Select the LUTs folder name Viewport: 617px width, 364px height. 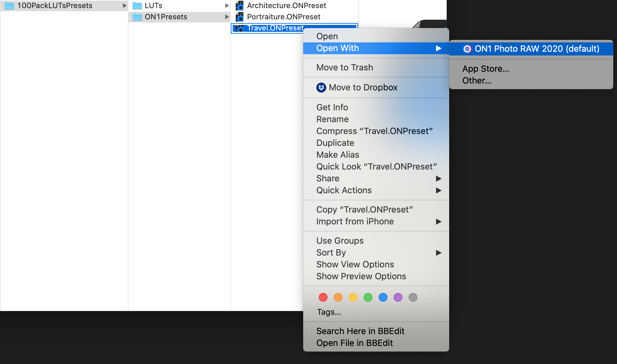tap(153, 6)
